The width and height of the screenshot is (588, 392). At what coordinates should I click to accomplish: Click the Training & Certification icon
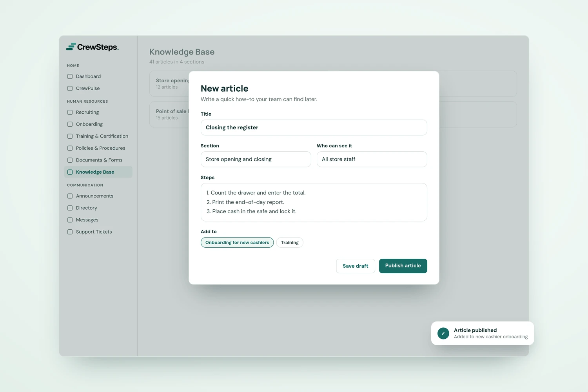70,136
